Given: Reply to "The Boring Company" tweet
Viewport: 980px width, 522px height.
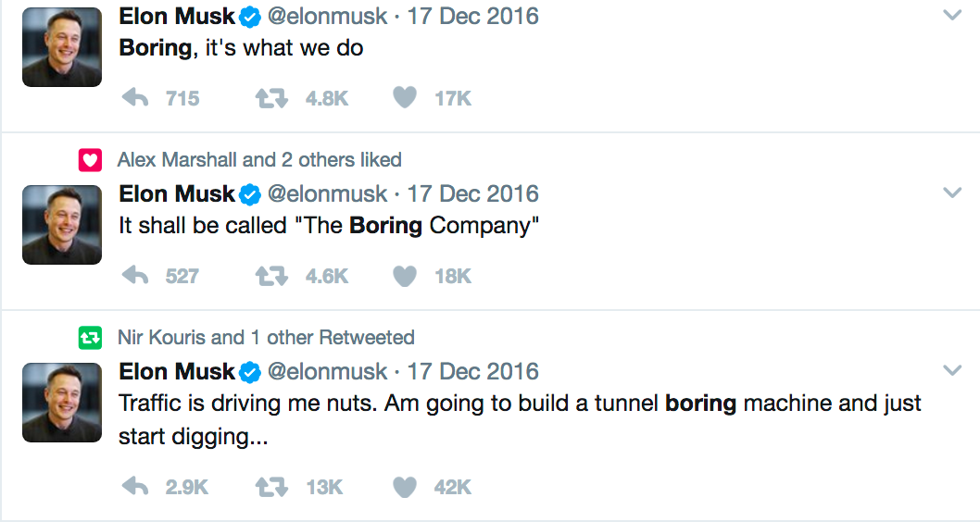Looking at the screenshot, I should [136, 276].
